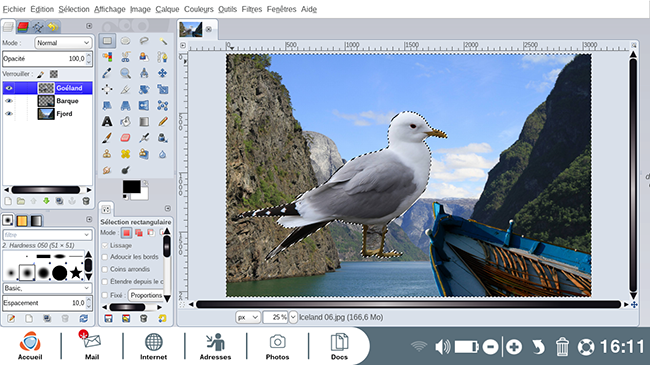Select the Blur/Sharpen droplet tool
The image size is (650, 365).
(162, 154)
